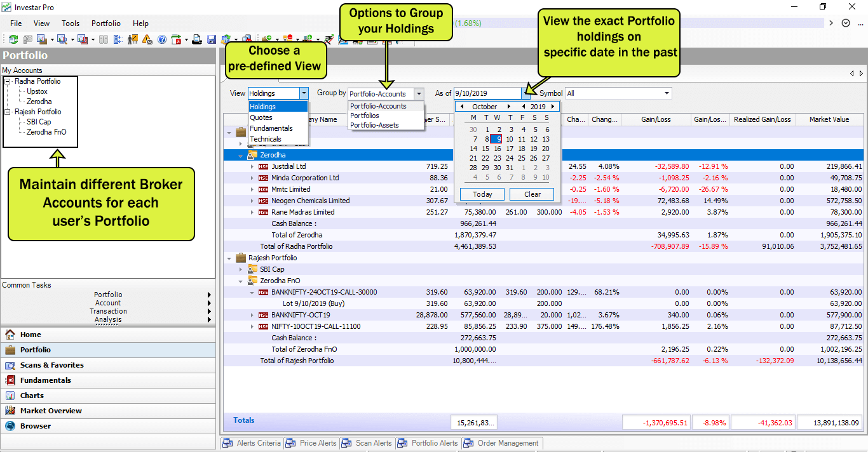Click the Clear button in the calendar
This screenshot has height=452, width=868.
(x=531, y=194)
